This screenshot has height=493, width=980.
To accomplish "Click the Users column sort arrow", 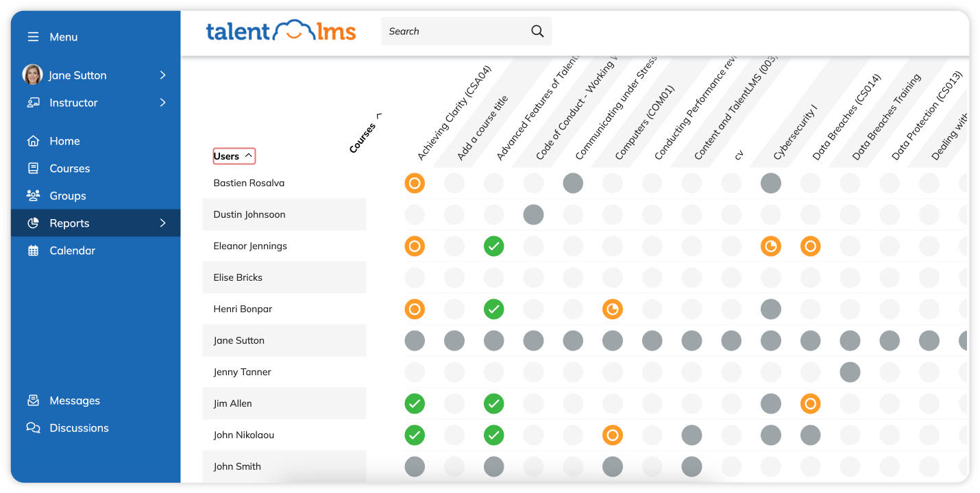I will [247, 155].
